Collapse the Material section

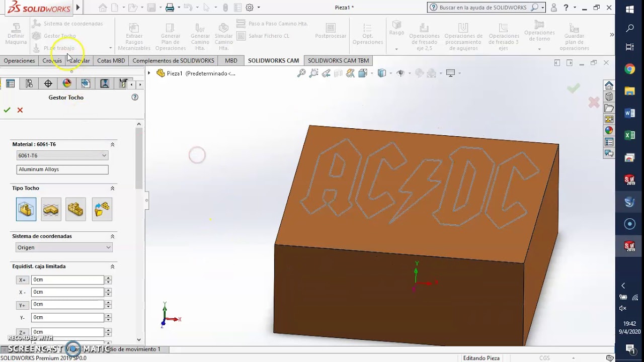pyautogui.click(x=112, y=144)
